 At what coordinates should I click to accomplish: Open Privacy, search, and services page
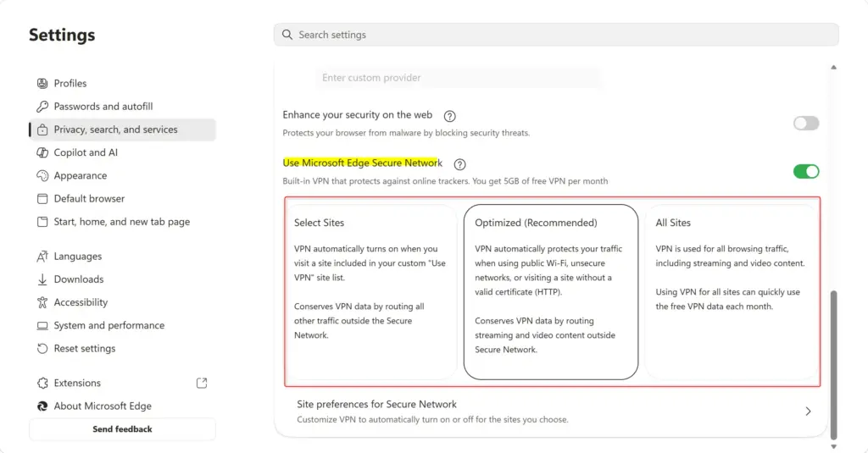(122, 130)
